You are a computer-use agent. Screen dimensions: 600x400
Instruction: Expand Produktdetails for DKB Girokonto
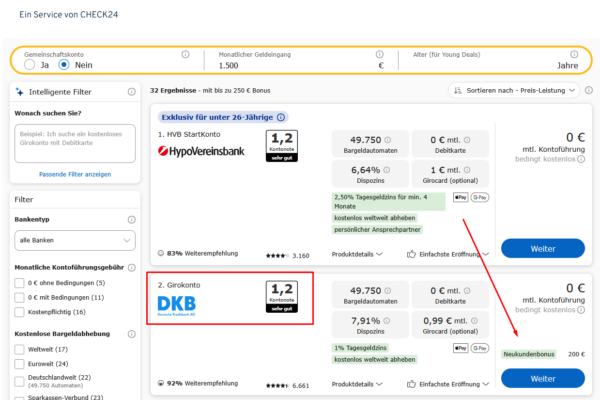click(357, 384)
